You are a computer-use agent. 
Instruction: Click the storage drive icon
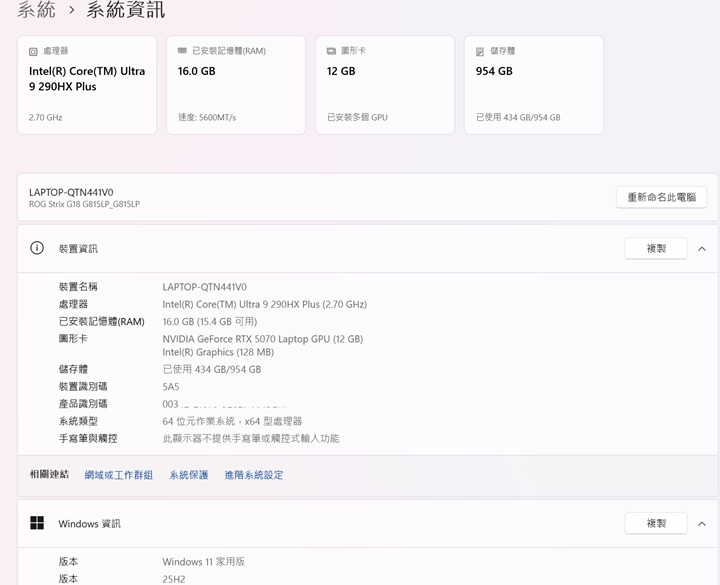tap(480, 51)
